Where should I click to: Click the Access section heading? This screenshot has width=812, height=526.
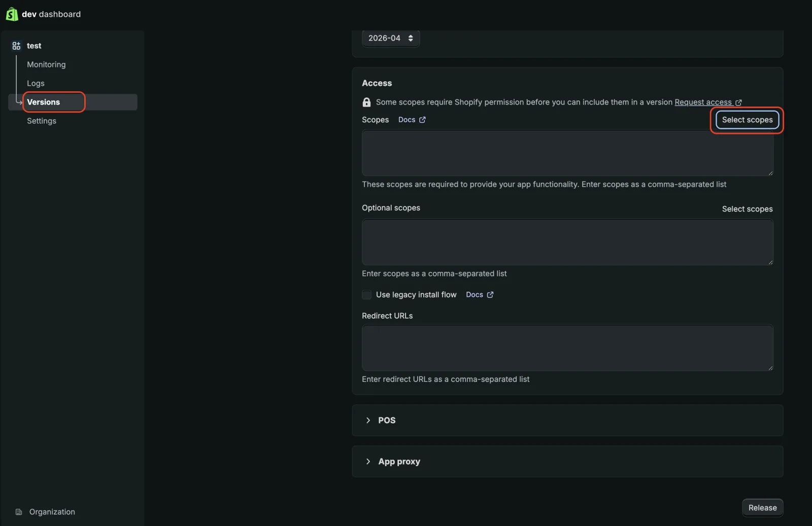(377, 83)
